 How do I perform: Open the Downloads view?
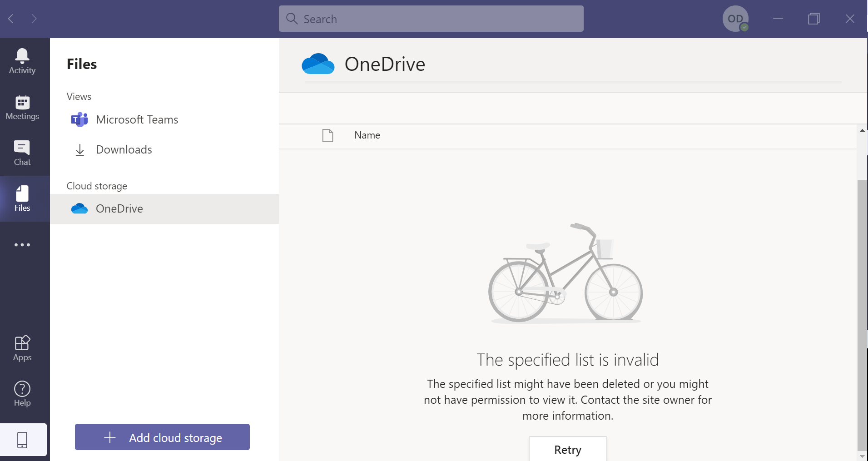164,149
